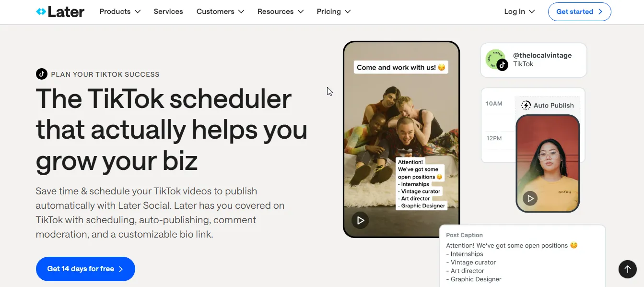
Task: Go to the Services page
Action: (168, 12)
